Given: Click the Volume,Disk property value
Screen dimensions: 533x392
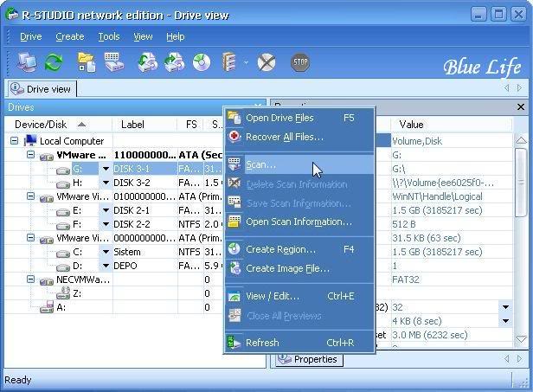Looking at the screenshot, I should (x=417, y=141).
